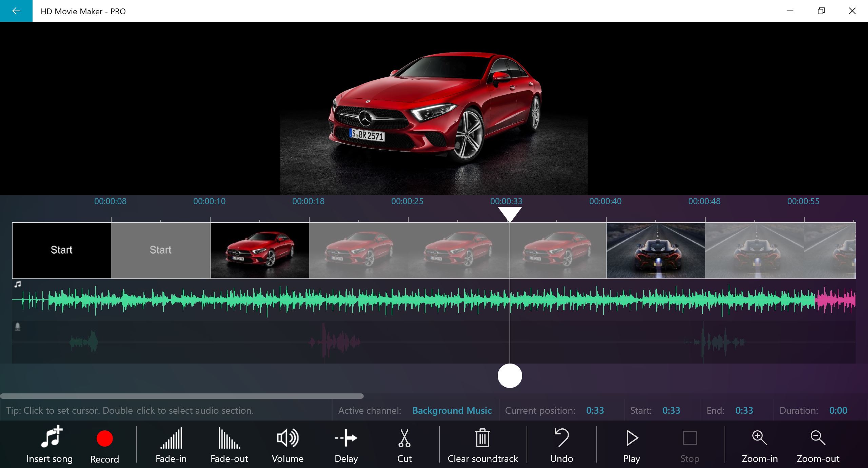
Task: Click the first green voice recording waveform
Action: [84, 342]
